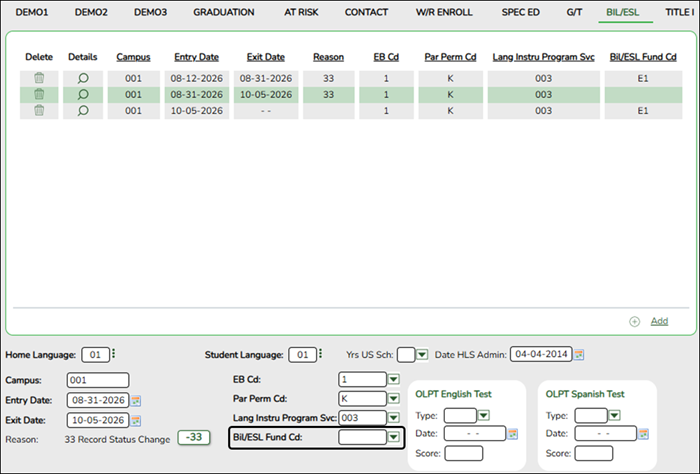Open Home Language lookup ellipsis
The image size is (700, 474).
113,353
